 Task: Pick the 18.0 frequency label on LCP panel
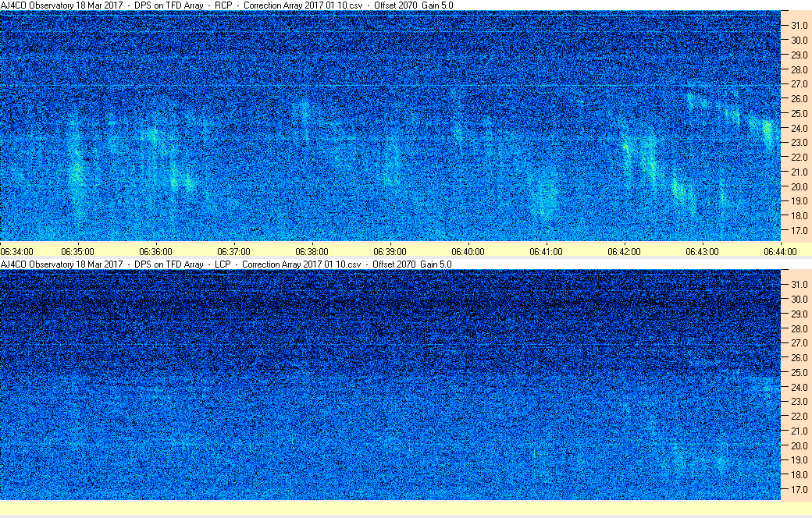point(799,474)
